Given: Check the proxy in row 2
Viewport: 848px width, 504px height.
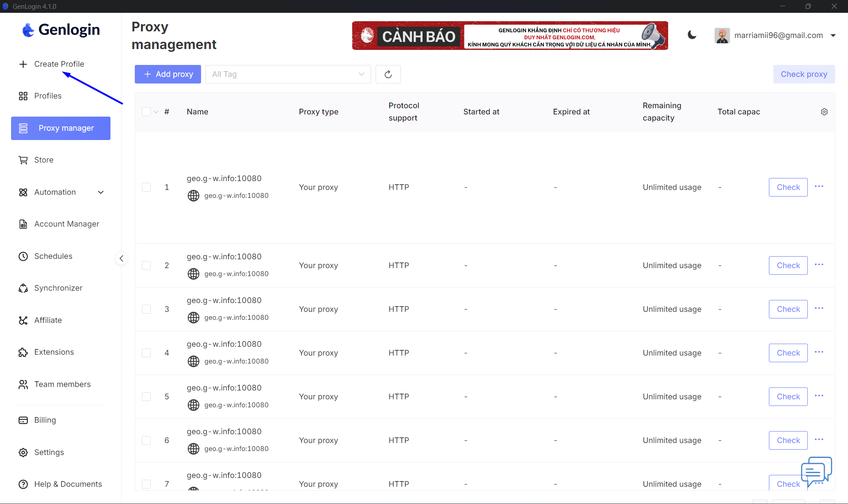Looking at the screenshot, I should [x=788, y=265].
